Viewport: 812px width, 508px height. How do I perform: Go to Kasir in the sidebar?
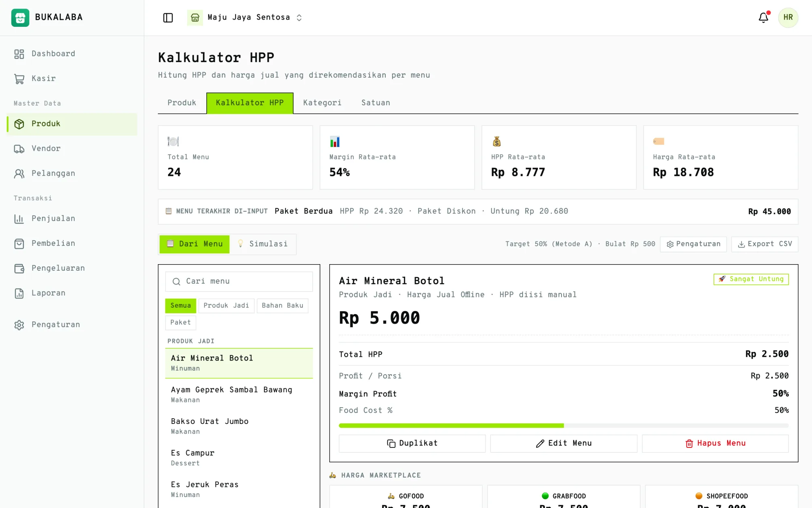(72, 78)
